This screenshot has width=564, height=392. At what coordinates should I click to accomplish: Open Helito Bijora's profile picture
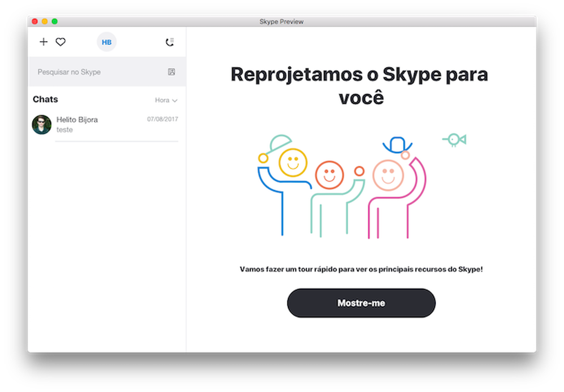point(41,125)
